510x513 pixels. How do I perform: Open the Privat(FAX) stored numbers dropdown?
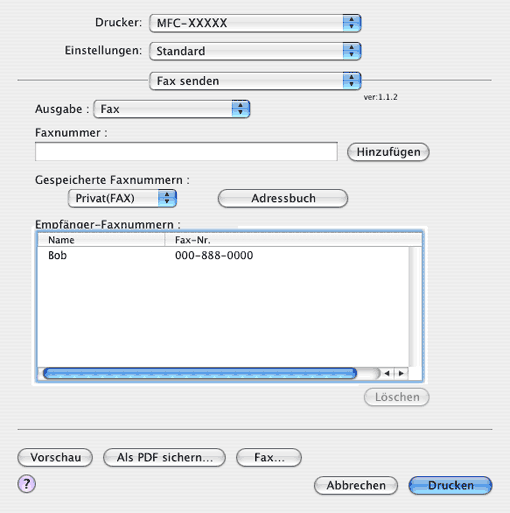click(x=122, y=198)
